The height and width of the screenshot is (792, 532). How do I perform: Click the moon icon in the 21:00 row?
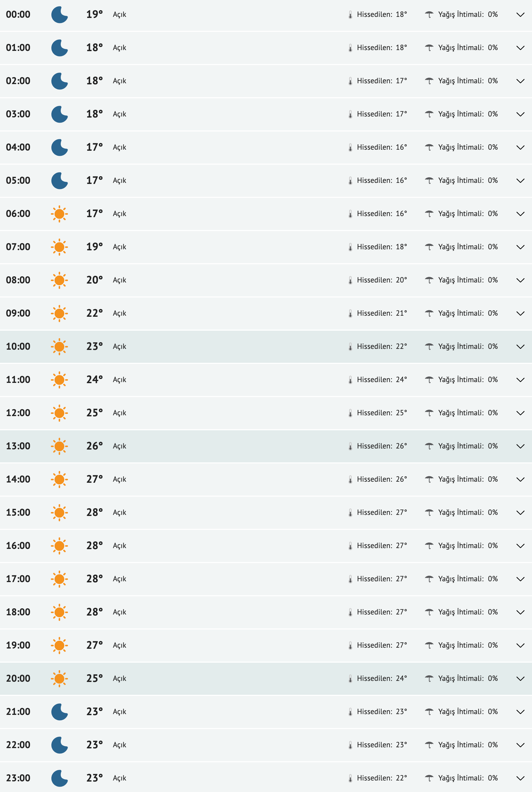(59, 712)
